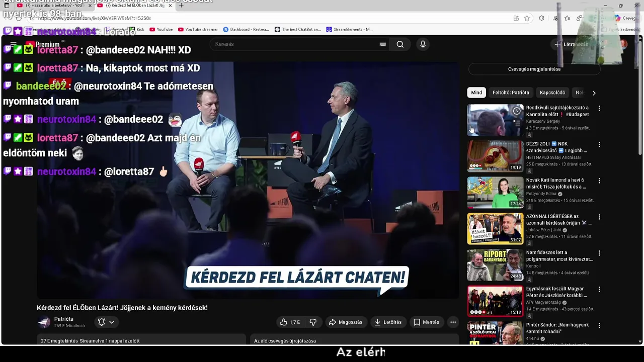Open Pintér Sándor video title
This screenshot has height=362, width=644.
click(x=557, y=328)
